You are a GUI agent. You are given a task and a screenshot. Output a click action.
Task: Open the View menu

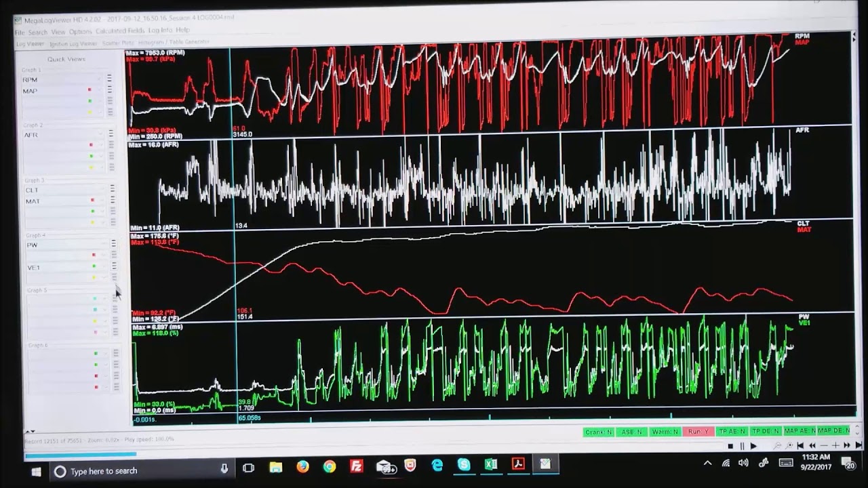(x=58, y=32)
